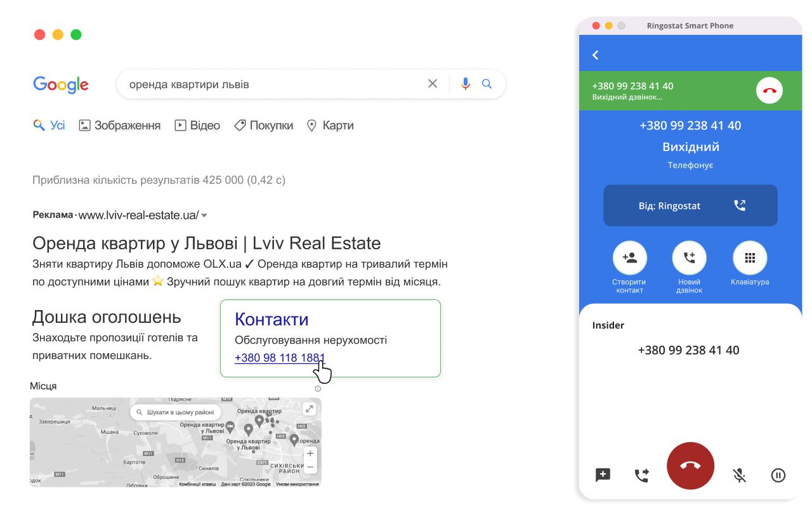Image resolution: width=812 pixels, height=515 pixels.
Task: Clear the Google search box text
Action: 433,84
